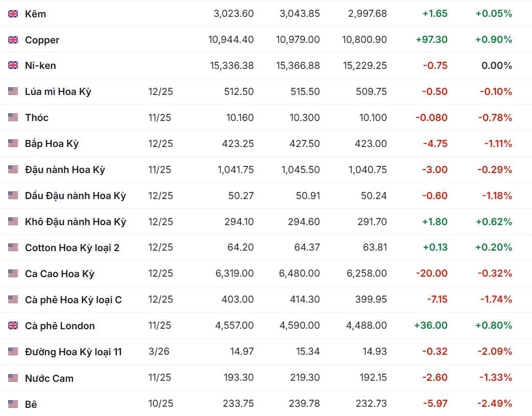
Task: Click the US flag beside Lúa mì Hoa Kỳ
Action: pos(13,91)
